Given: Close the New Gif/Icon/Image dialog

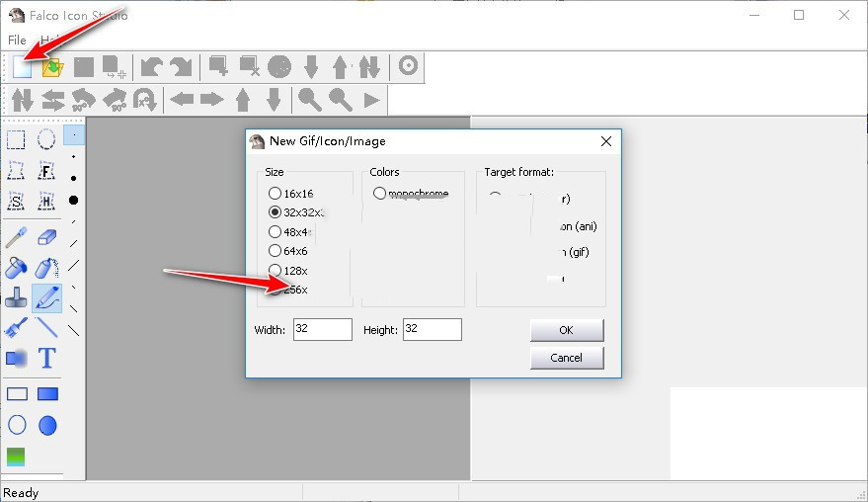Looking at the screenshot, I should [x=606, y=141].
